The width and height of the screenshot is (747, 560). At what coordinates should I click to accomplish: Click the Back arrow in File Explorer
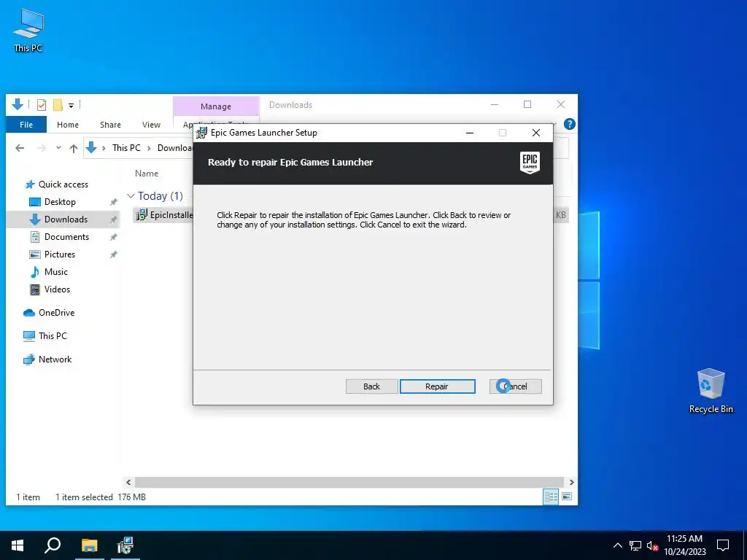20,148
